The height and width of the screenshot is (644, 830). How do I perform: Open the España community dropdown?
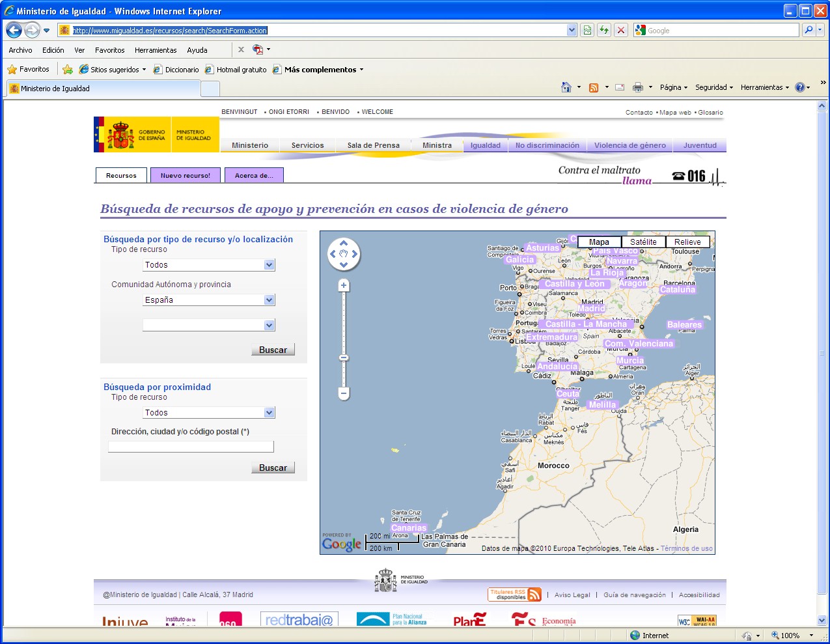270,300
